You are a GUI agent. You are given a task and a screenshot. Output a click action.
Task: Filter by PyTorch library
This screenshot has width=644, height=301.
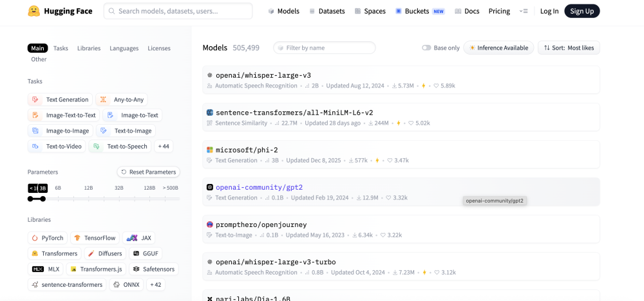48,238
